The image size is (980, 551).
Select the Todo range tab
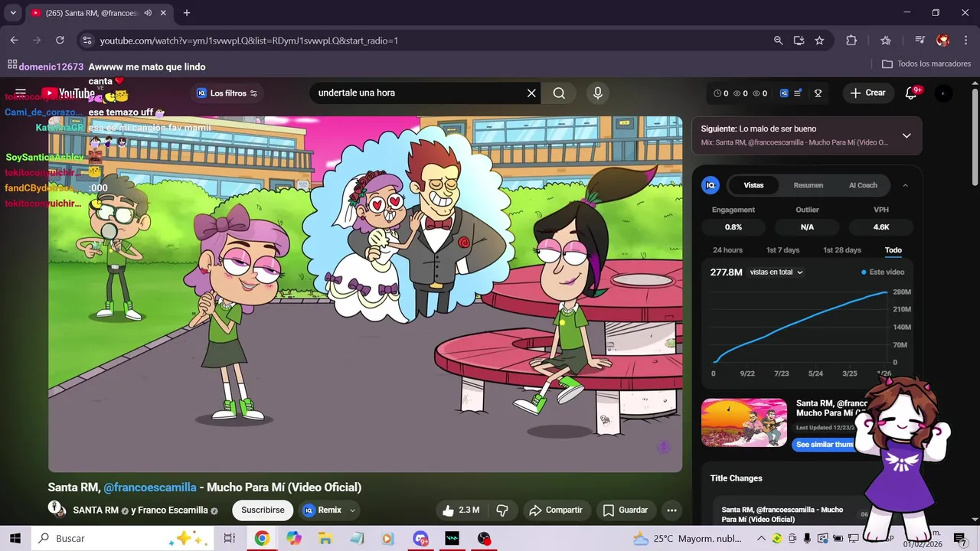click(893, 250)
